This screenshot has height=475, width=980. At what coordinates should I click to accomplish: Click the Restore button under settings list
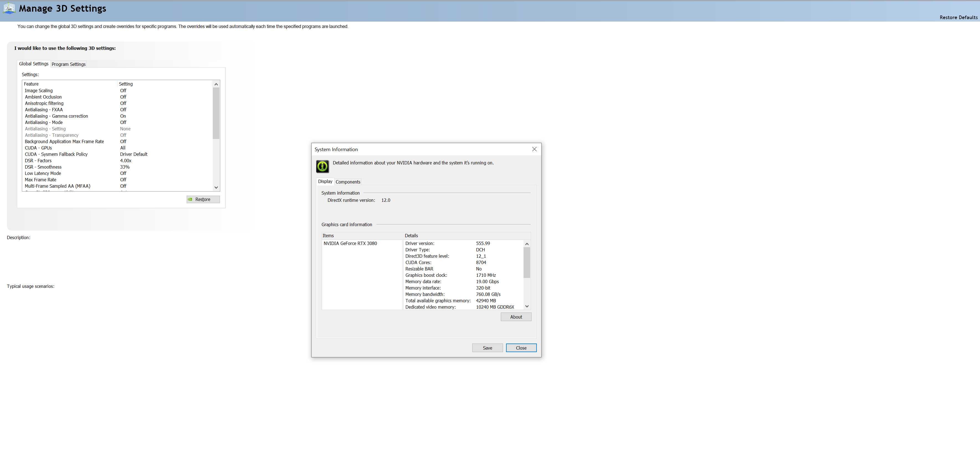click(x=203, y=199)
